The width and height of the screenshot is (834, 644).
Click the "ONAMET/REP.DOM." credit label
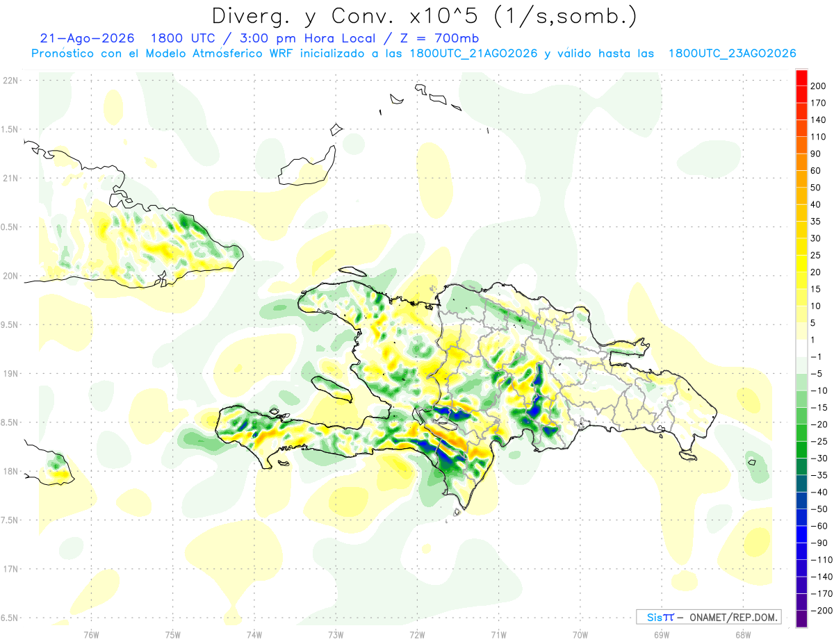pyautogui.click(x=733, y=617)
